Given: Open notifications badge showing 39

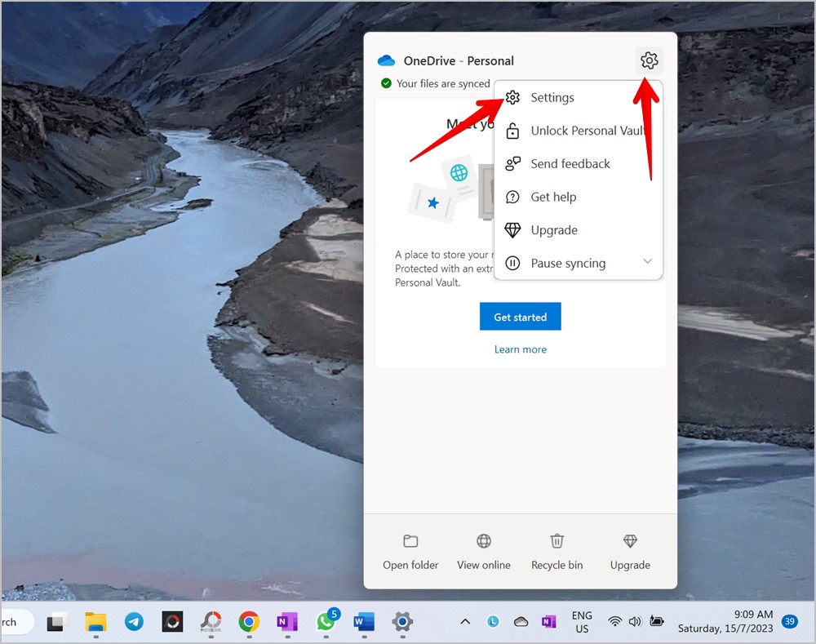Looking at the screenshot, I should [x=789, y=621].
